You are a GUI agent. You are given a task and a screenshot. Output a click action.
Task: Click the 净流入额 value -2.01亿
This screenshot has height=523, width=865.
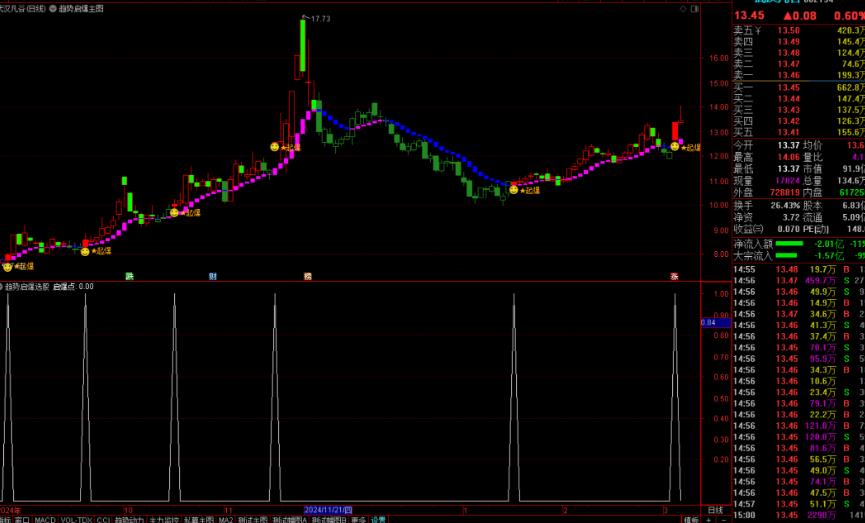click(x=829, y=244)
